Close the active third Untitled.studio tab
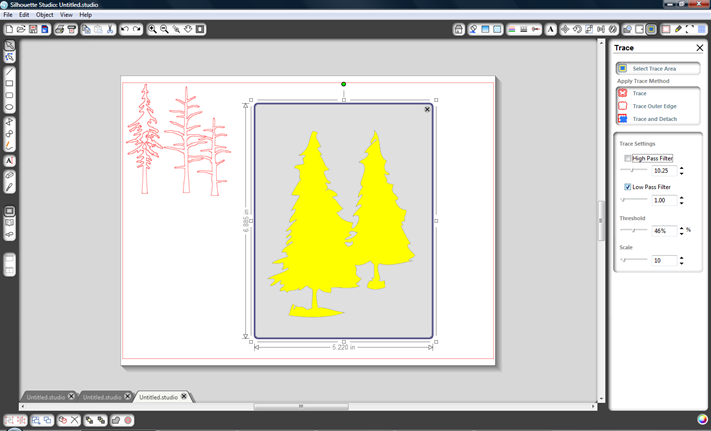711x431 pixels. coord(184,396)
